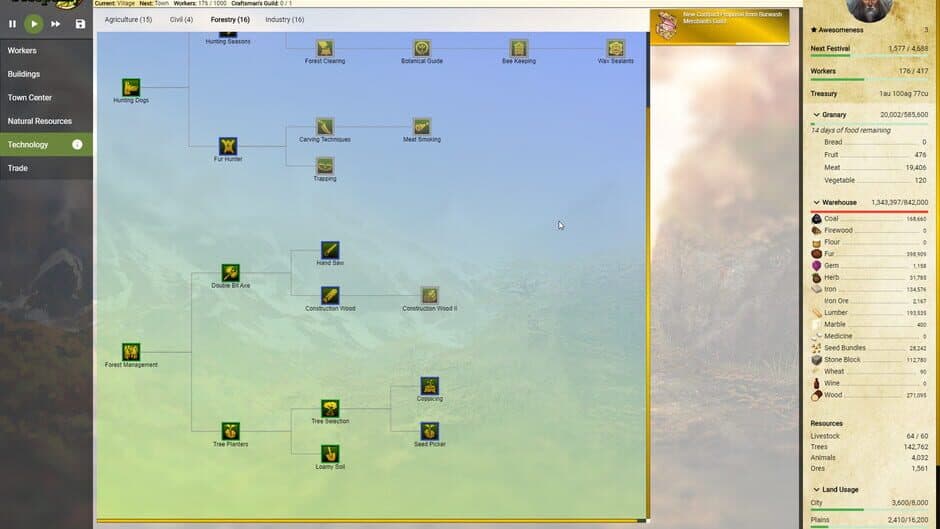Click the Bee Keeping technology icon
940x529 pixels.
519,48
